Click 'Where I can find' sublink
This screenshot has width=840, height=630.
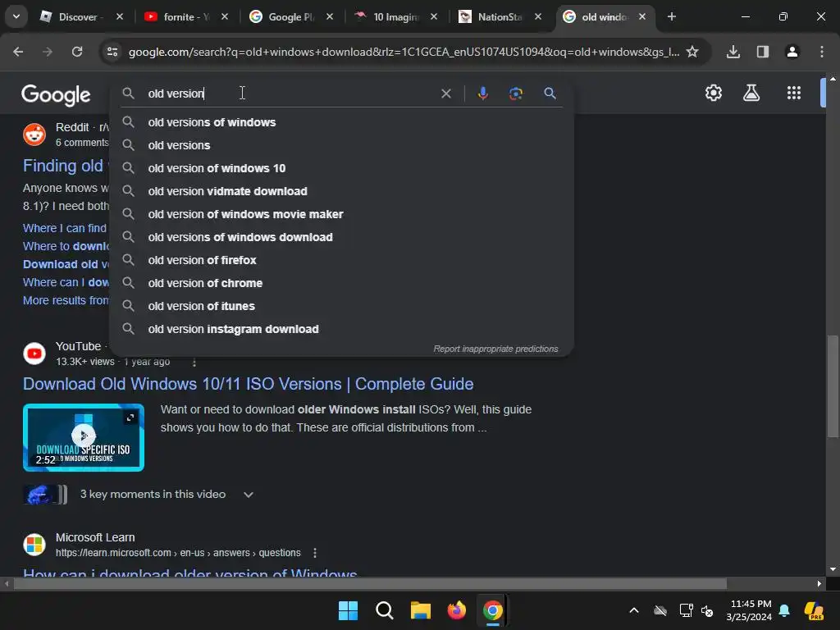pos(65,228)
